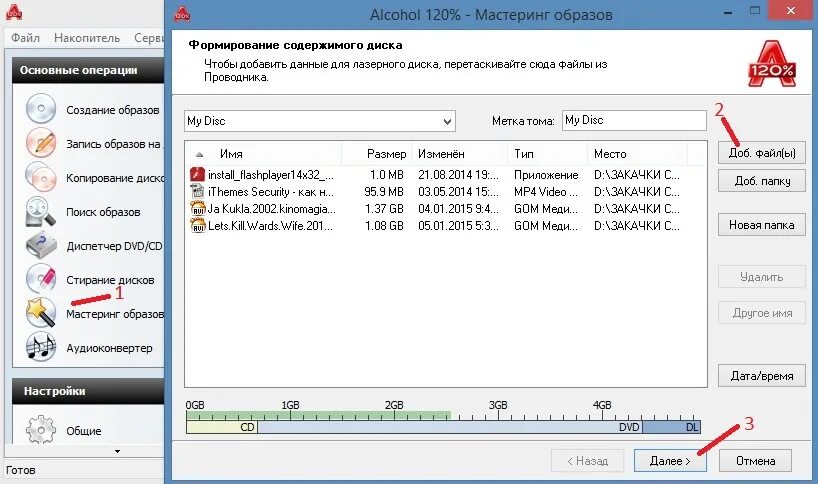Click the Настройки panel header
Viewport: 818px width, 484px height.
[x=88, y=391]
